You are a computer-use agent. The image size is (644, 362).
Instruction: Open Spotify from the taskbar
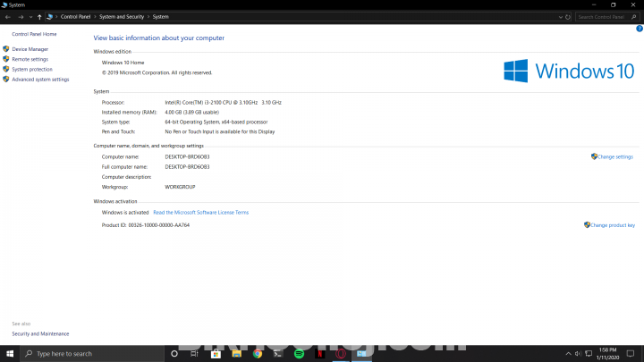(x=299, y=353)
